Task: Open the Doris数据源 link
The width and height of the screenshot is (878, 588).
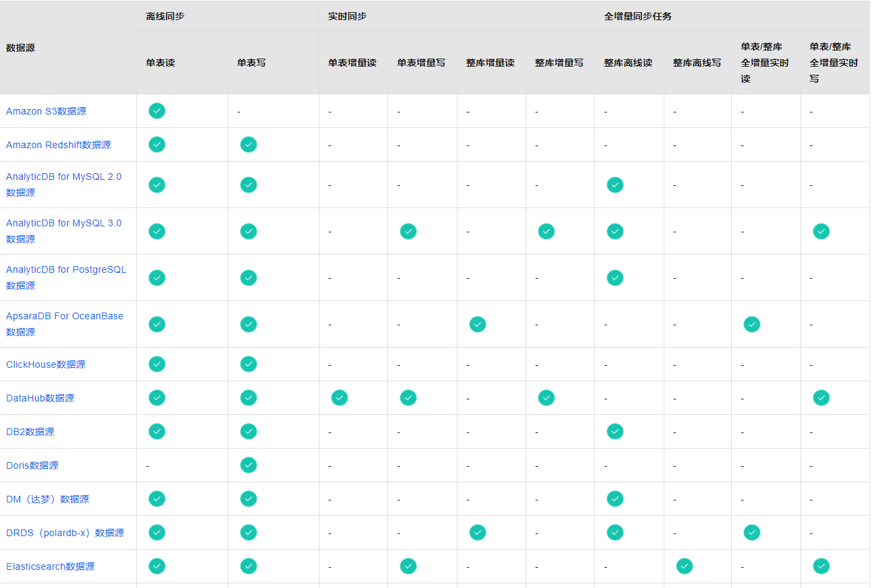Action: 32,465
